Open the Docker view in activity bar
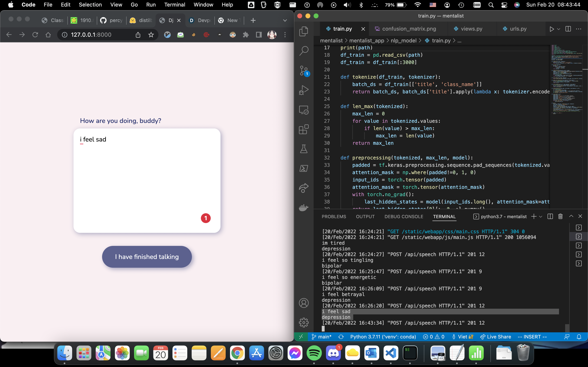This screenshot has width=588, height=367. tap(303, 208)
